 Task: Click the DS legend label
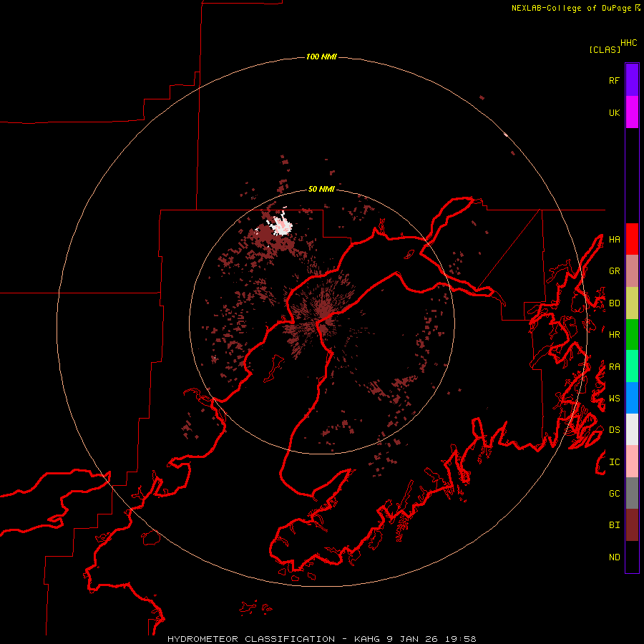(x=614, y=429)
